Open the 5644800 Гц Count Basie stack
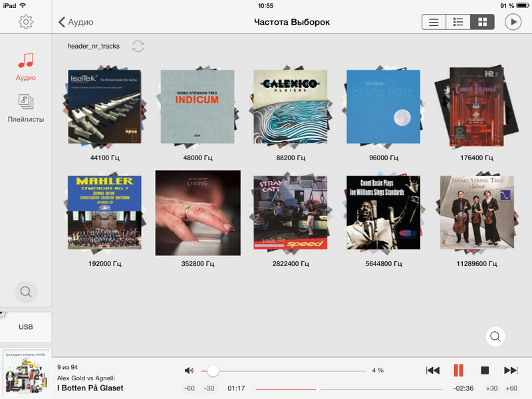The image size is (532, 399). (384, 213)
